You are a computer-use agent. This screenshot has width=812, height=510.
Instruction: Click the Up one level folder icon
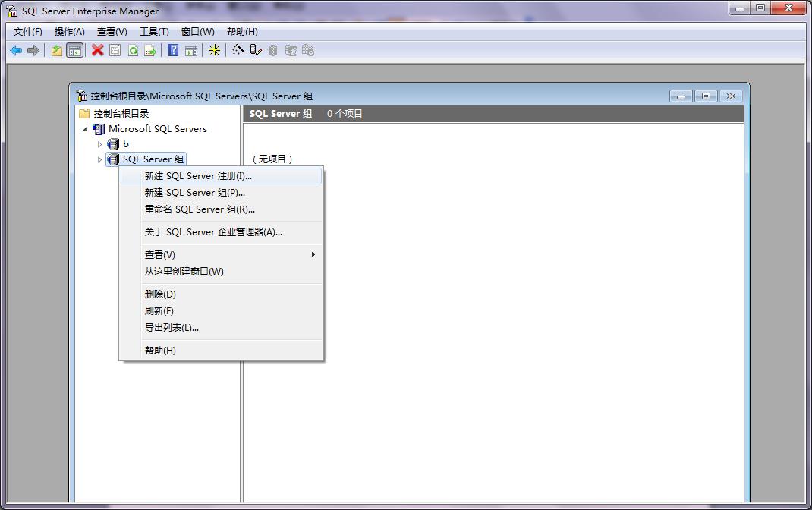coord(57,50)
